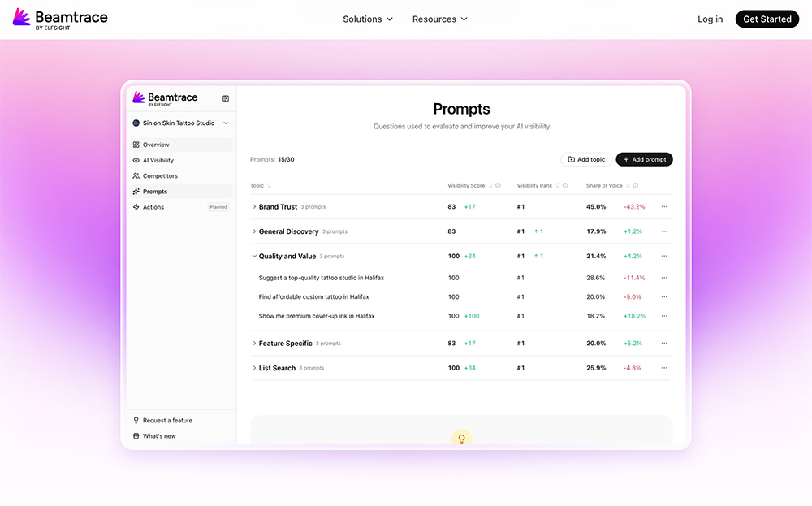Screen dimensions: 812x506
Task: Click the Visibility Score info icon
Action: pos(499,185)
